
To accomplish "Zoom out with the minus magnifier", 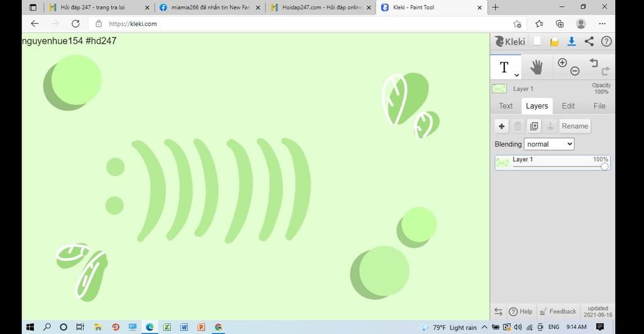I will [575, 71].
